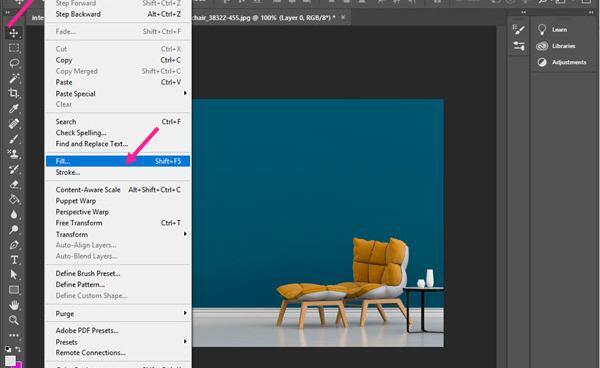This screenshot has height=368, width=600.
Task: Open the Brush Settings panel icon
Action: click(x=518, y=29)
